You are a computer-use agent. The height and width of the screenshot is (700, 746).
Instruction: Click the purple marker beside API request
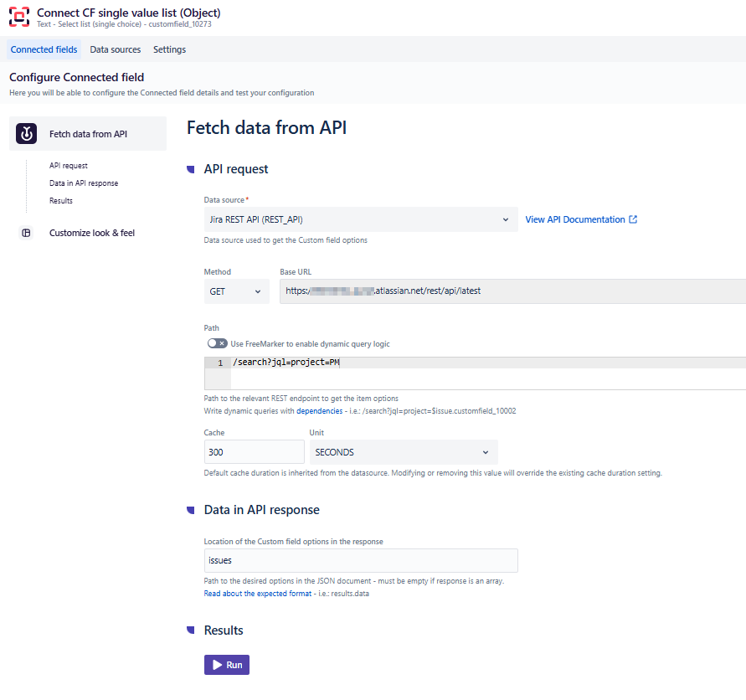tap(191, 168)
